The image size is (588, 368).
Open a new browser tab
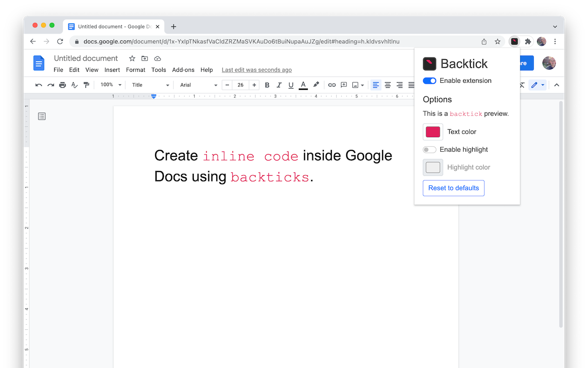pos(173,27)
